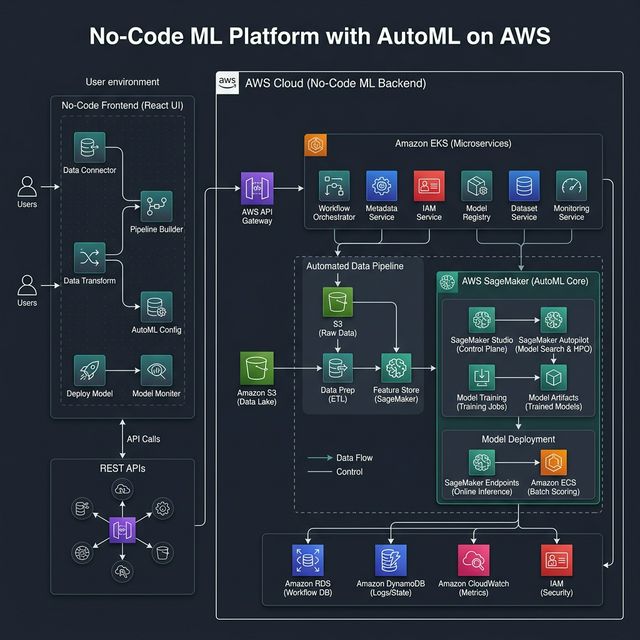Click the cloud icon atop REST APIs hub
This screenshot has width=640, height=640.
[122, 489]
